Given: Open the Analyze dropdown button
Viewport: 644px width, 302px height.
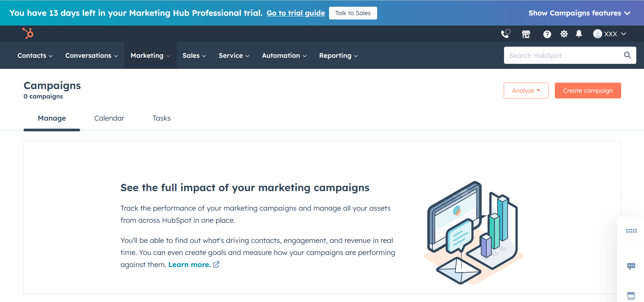Looking at the screenshot, I should pyautogui.click(x=526, y=91).
